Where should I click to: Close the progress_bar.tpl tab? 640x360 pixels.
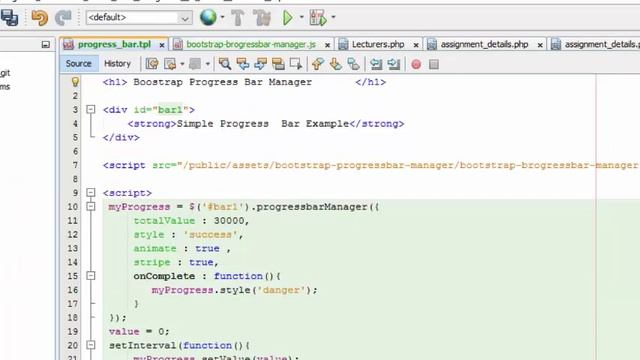pos(162,45)
